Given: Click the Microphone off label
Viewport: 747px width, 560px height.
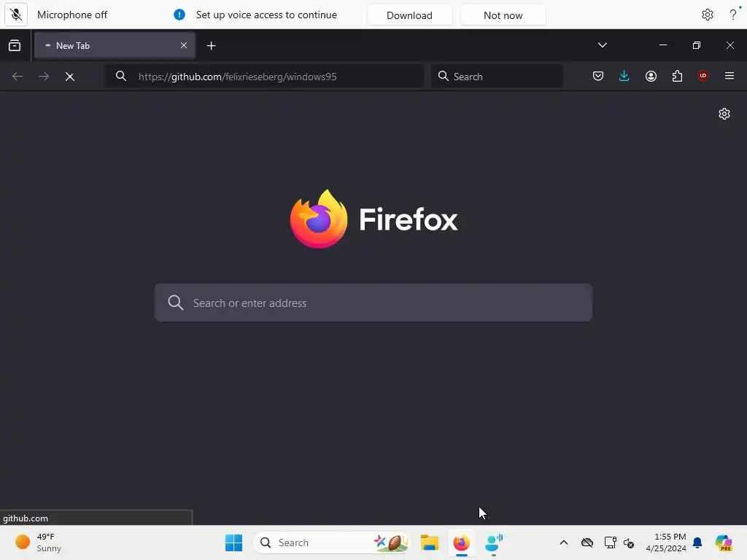Looking at the screenshot, I should pyautogui.click(x=72, y=15).
